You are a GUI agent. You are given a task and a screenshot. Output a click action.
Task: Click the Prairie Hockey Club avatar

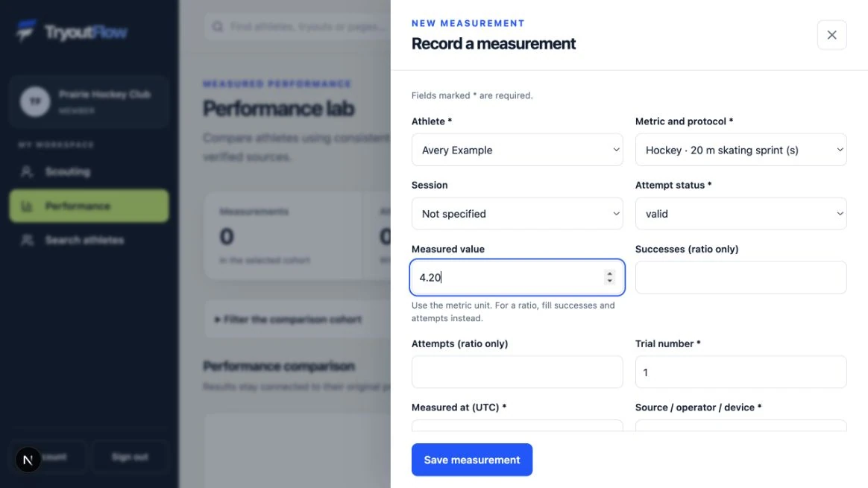35,101
